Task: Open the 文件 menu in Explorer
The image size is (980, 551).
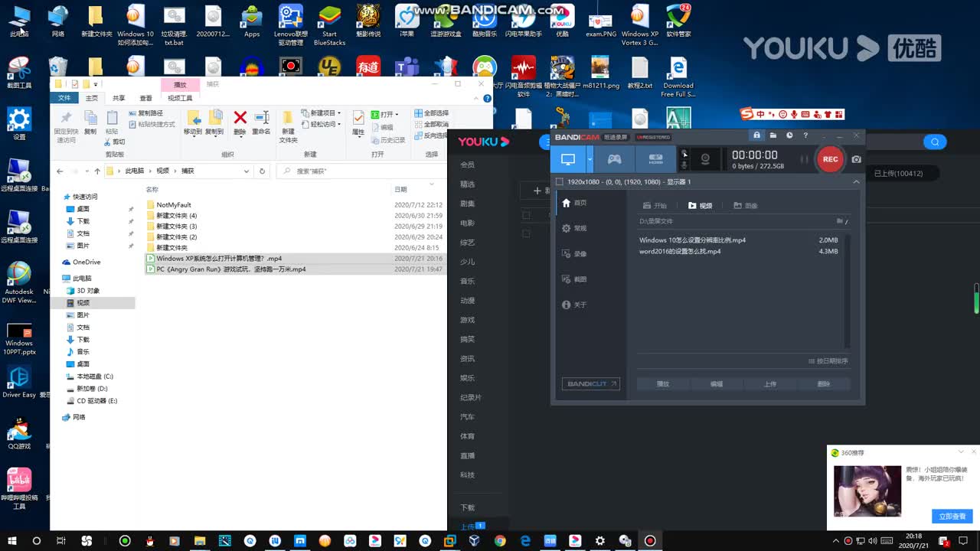Action: coord(64,98)
